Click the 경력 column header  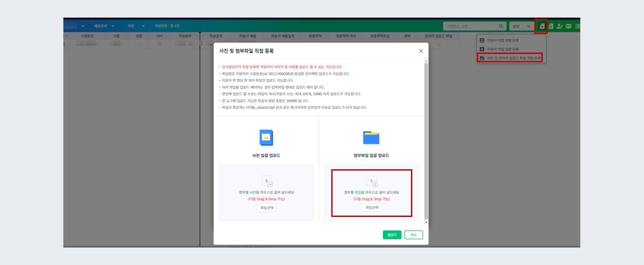tap(407, 36)
